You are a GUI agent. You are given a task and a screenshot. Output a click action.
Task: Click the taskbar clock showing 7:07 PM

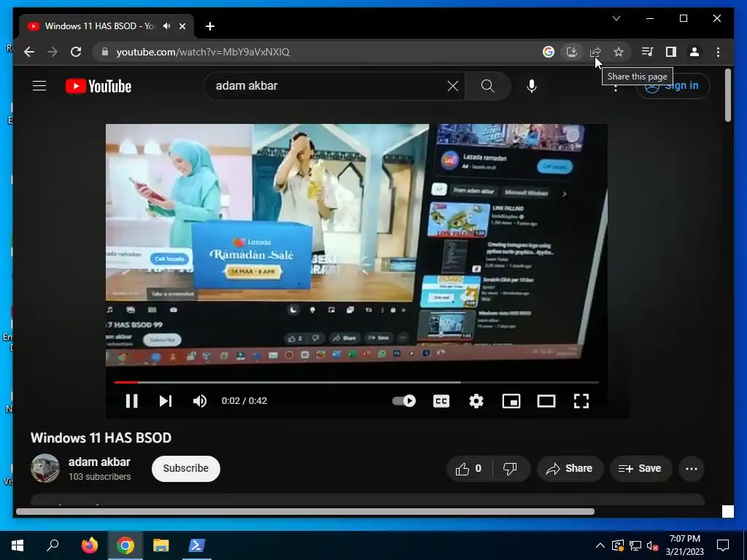pos(684,545)
